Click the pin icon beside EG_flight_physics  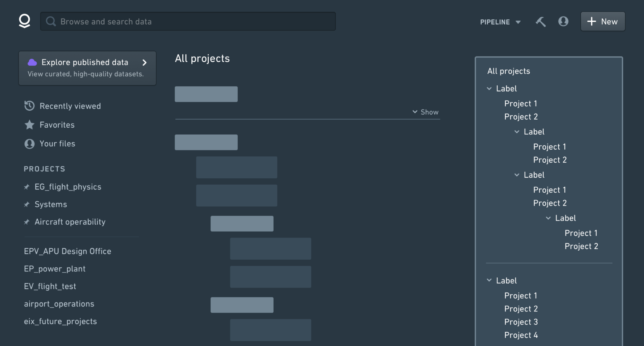27,187
